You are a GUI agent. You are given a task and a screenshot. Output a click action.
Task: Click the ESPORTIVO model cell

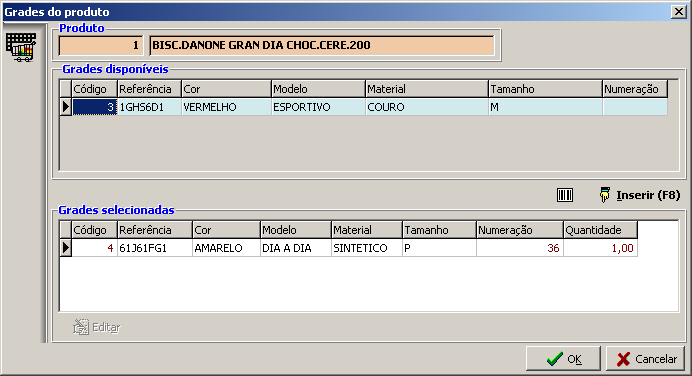(318, 107)
